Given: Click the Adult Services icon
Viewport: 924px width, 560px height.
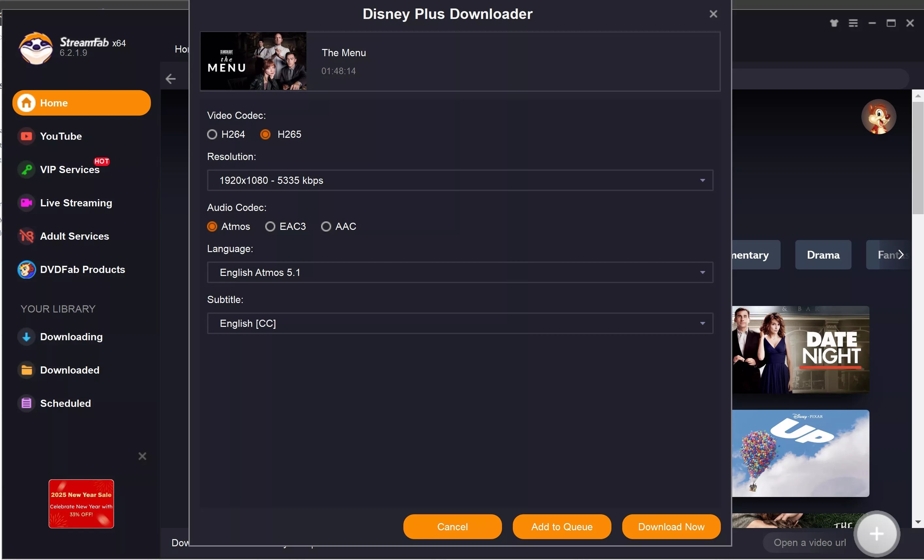Looking at the screenshot, I should pos(26,236).
